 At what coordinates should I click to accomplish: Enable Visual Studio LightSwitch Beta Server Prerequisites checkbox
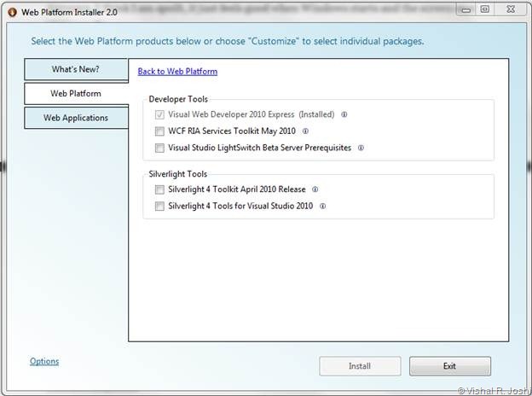[159, 148]
